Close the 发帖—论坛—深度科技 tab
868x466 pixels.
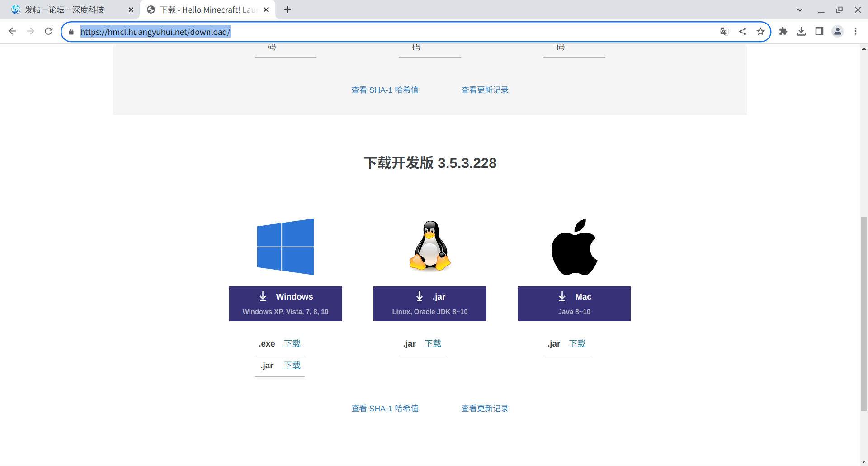131,10
